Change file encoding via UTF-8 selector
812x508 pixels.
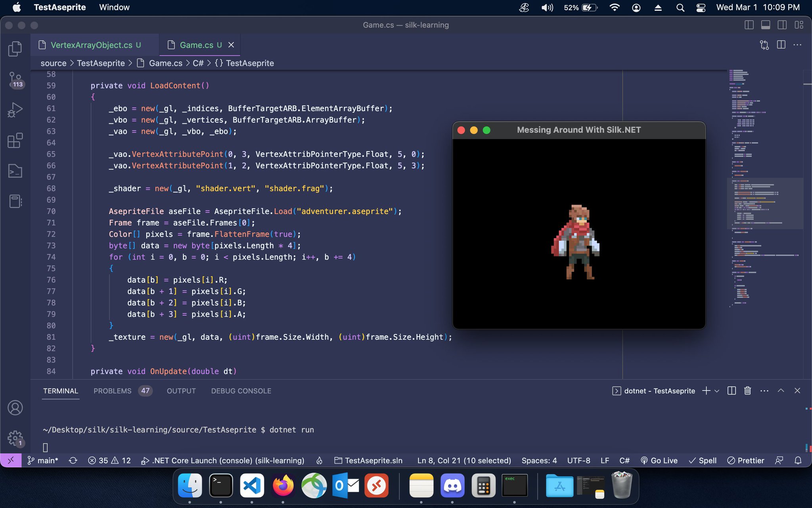pyautogui.click(x=578, y=460)
